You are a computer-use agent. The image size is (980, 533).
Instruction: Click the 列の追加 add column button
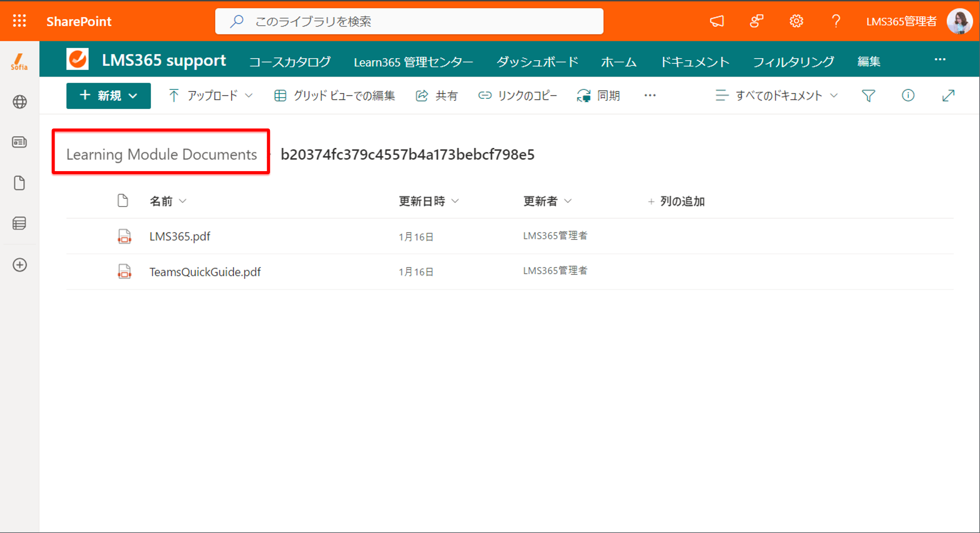(676, 201)
